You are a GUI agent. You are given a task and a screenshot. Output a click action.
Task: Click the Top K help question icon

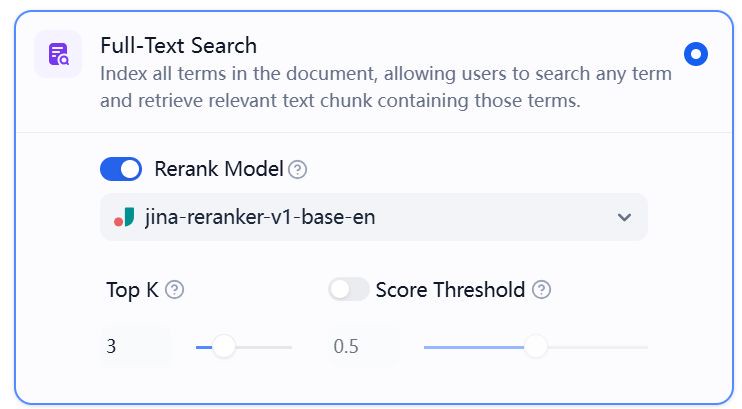click(x=175, y=290)
